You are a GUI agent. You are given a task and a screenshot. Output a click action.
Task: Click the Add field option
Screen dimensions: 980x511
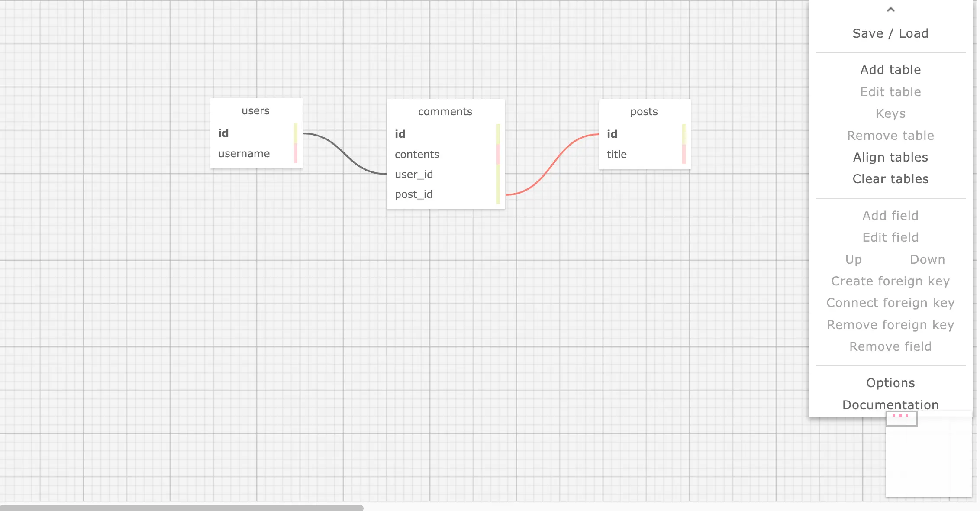click(x=890, y=216)
